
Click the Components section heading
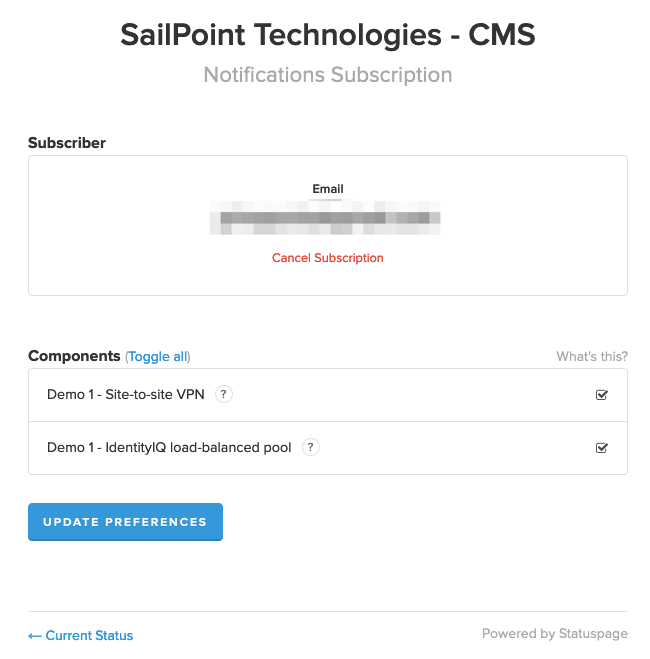pyautogui.click(x=74, y=356)
